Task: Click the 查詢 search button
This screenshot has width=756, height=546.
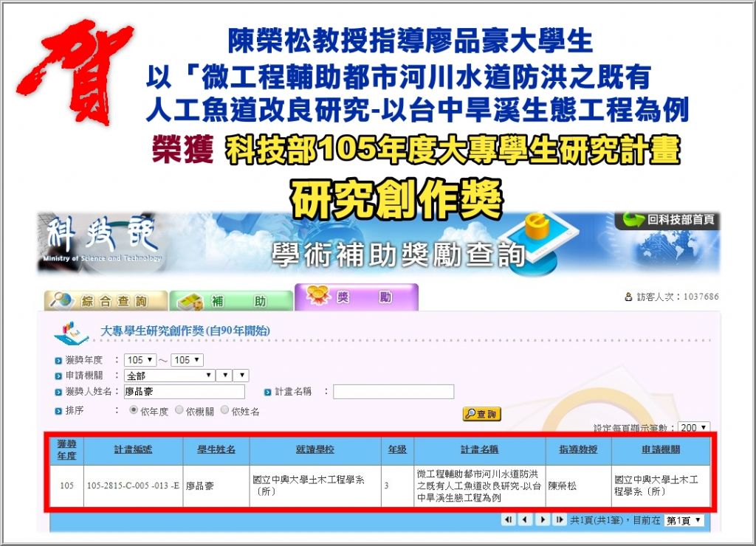Action: (481, 414)
